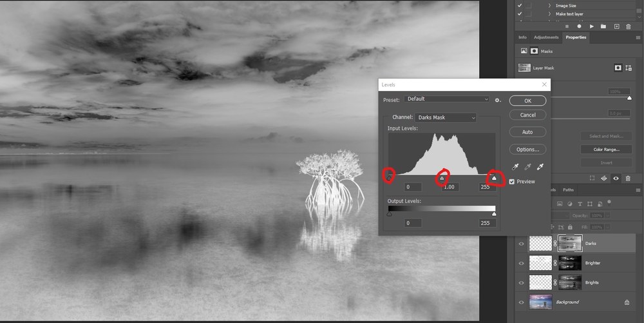Image resolution: width=644 pixels, height=323 pixels.
Task: Uncheck the Preview checkbox in Levels
Action: [x=512, y=182]
